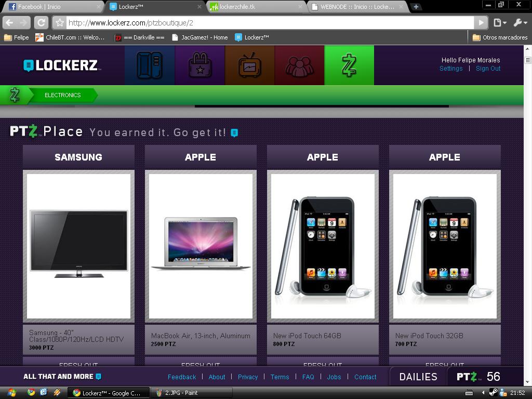This screenshot has height=399, width=532.
Task: Click the green Z PTZ navigation icon
Action: 349,65
